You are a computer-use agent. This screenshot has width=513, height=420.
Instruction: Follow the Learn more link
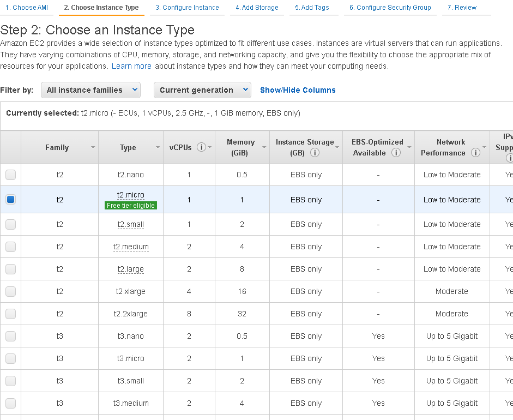pyautogui.click(x=131, y=66)
